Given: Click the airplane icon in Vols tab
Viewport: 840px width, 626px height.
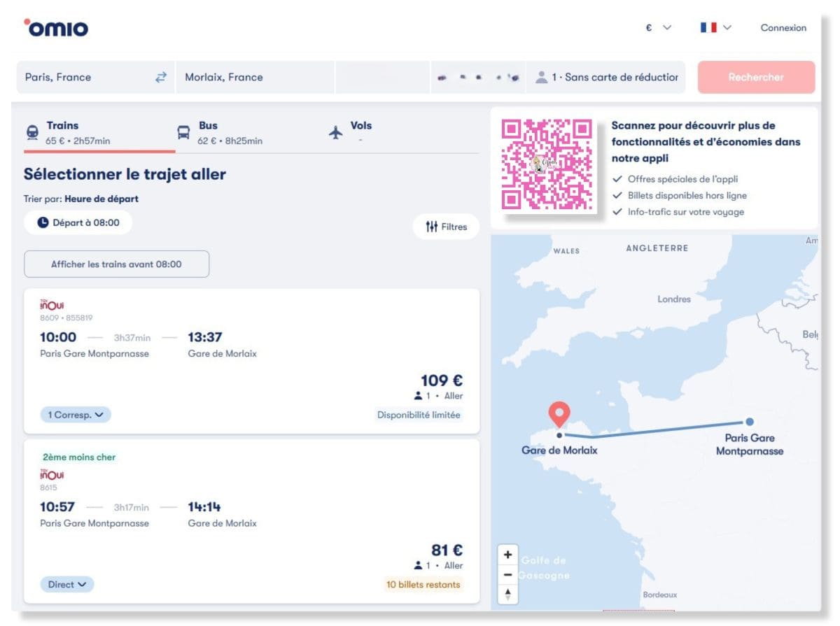Looking at the screenshot, I should 336,132.
